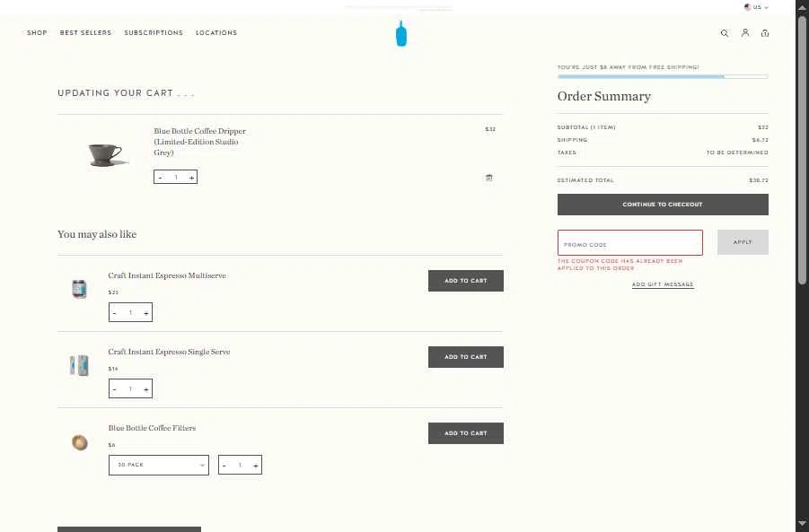
Task: Click the page vertical scrollbar
Action: tap(802, 150)
